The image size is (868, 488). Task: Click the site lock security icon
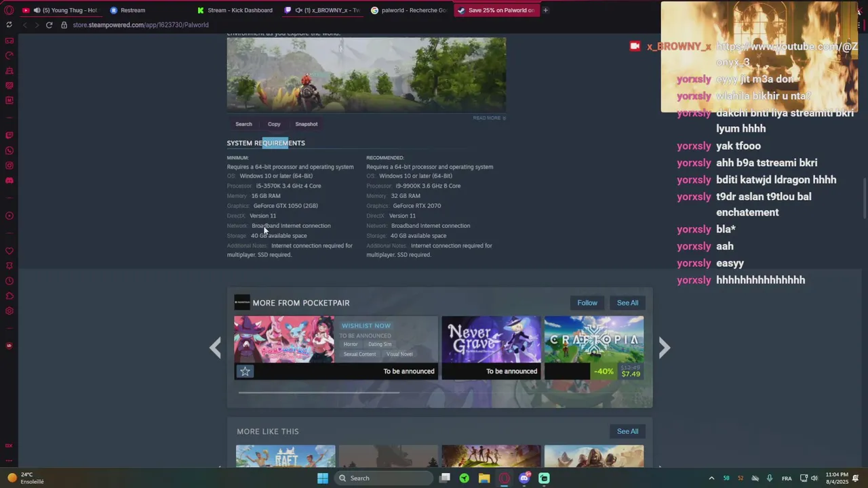click(x=64, y=25)
